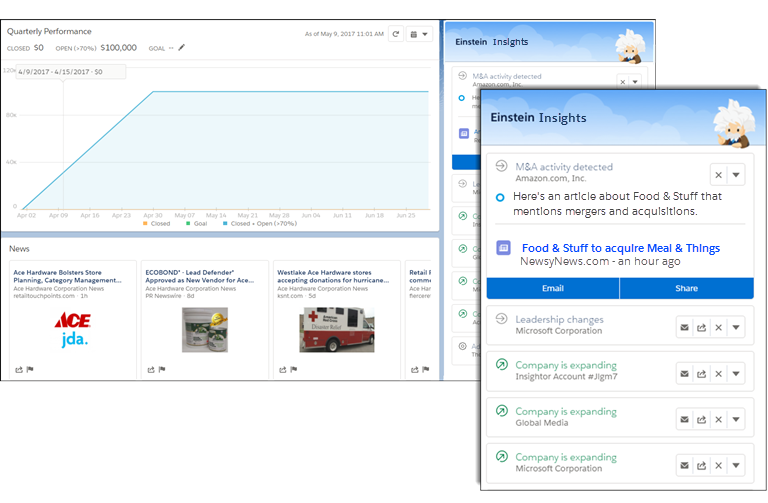768x503 pixels.
Task: Open the Leadership changes insight title
Action: coord(559,319)
